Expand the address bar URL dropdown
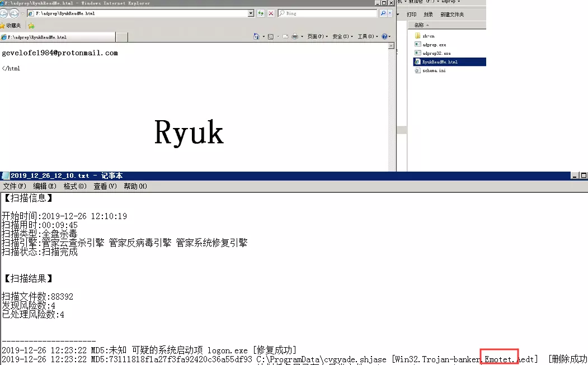Screen dimensions: 588x365 [251, 13]
